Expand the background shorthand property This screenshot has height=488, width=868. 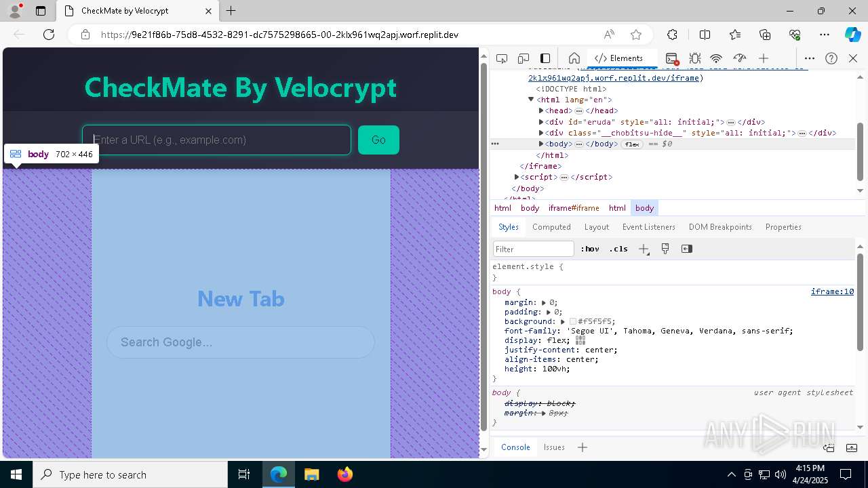(563, 321)
